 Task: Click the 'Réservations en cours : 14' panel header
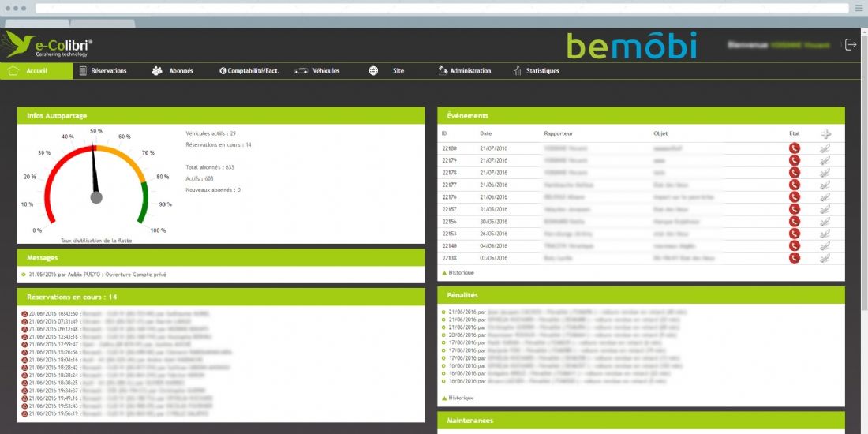pos(221,297)
